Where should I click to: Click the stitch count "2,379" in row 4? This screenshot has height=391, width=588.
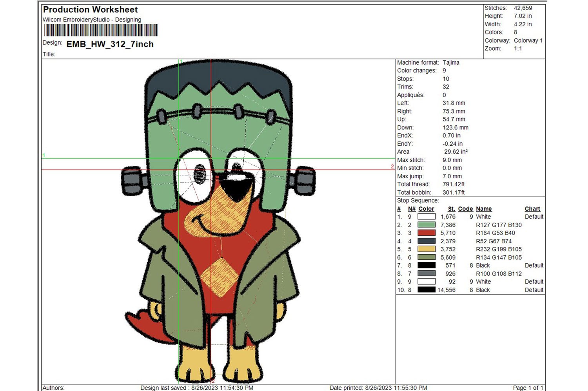point(448,241)
